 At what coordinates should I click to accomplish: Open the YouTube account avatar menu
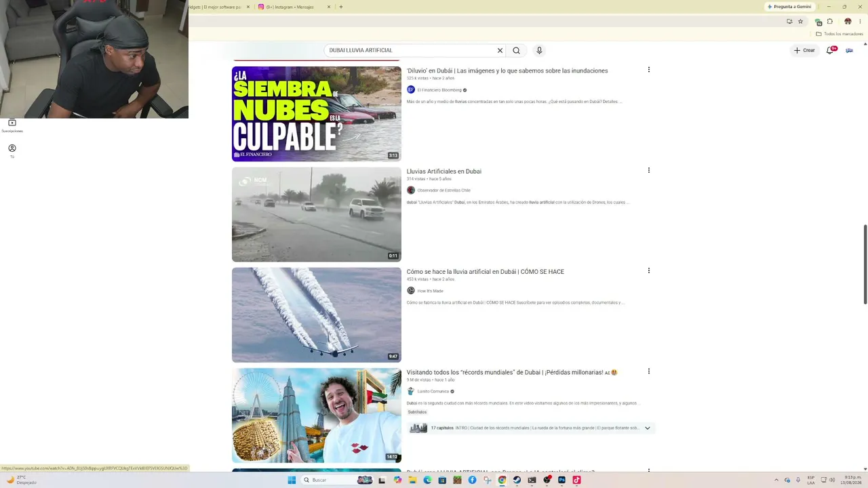coord(849,50)
